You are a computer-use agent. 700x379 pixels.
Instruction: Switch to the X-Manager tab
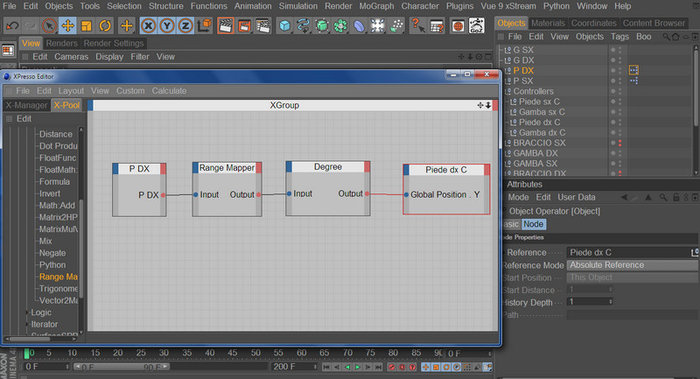26,105
